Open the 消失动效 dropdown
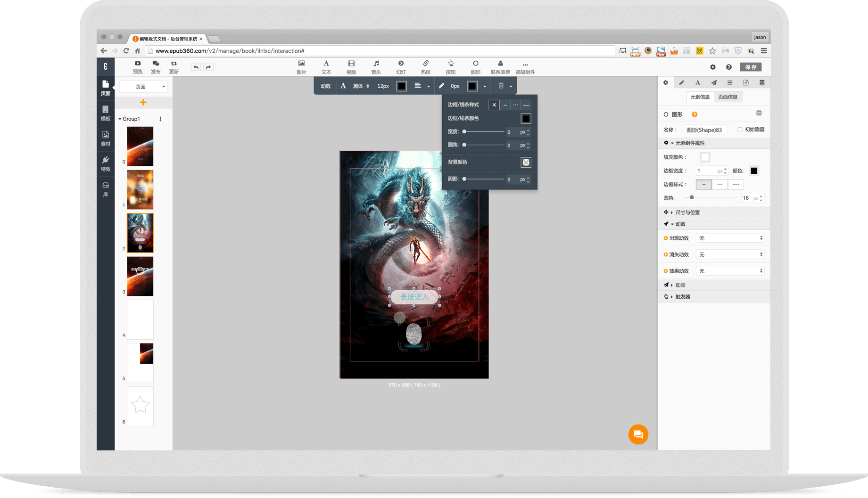 coord(730,254)
